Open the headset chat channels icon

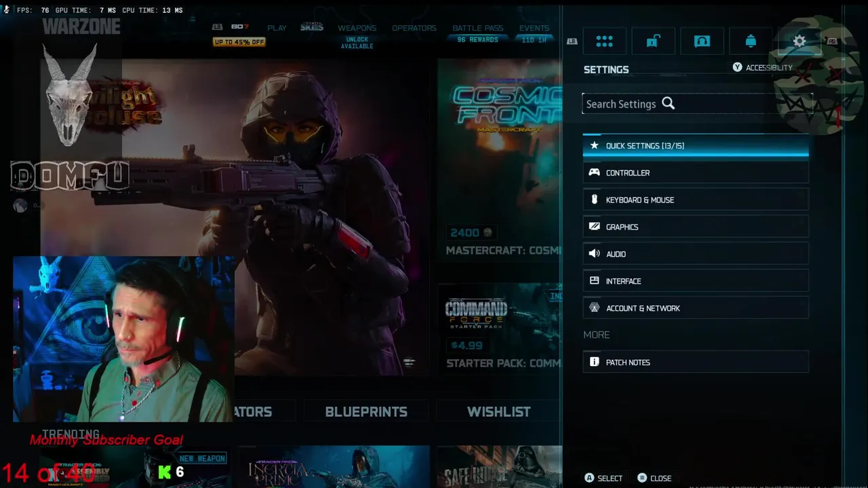(702, 41)
